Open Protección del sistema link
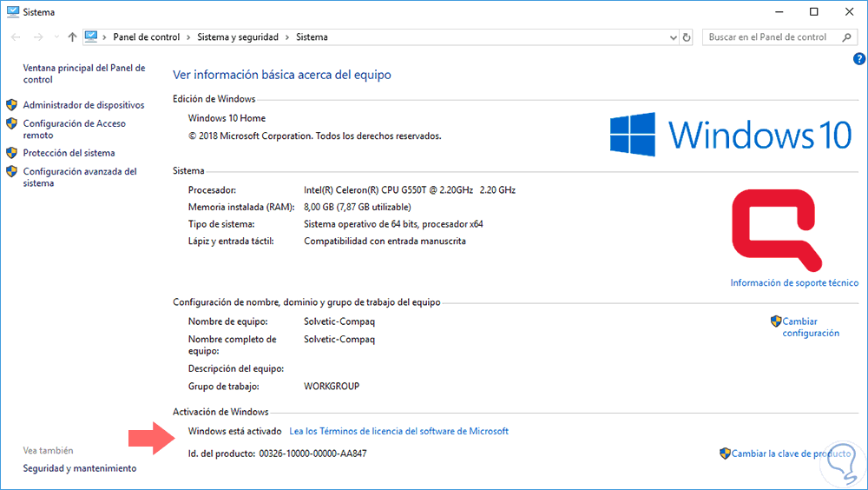868x490 pixels. tap(69, 153)
